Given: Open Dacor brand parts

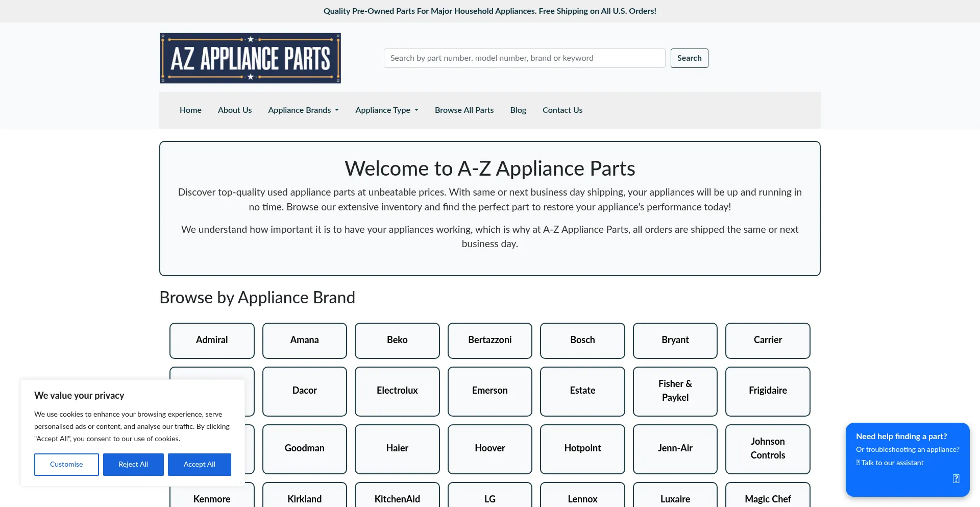Looking at the screenshot, I should tap(305, 392).
